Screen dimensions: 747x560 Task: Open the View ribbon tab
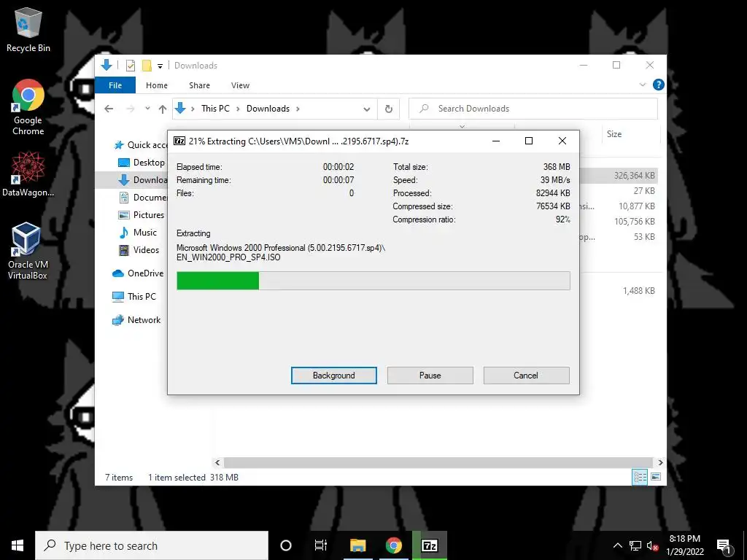(x=240, y=85)
